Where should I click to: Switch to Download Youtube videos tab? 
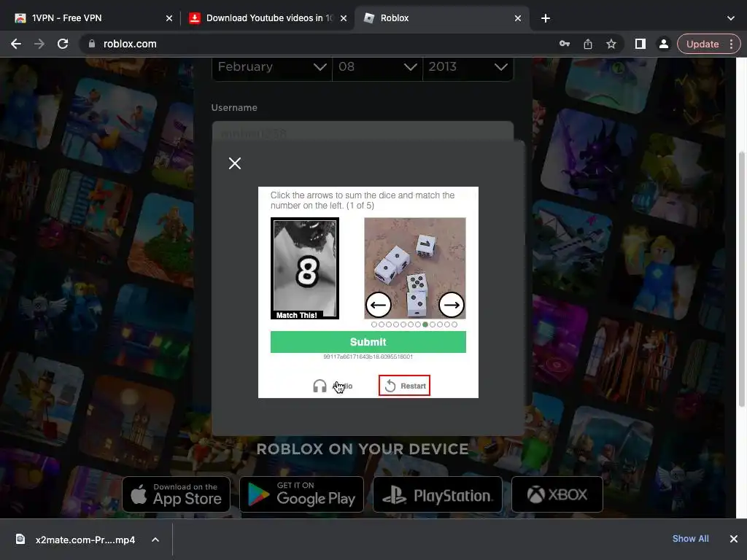[267, 18]
